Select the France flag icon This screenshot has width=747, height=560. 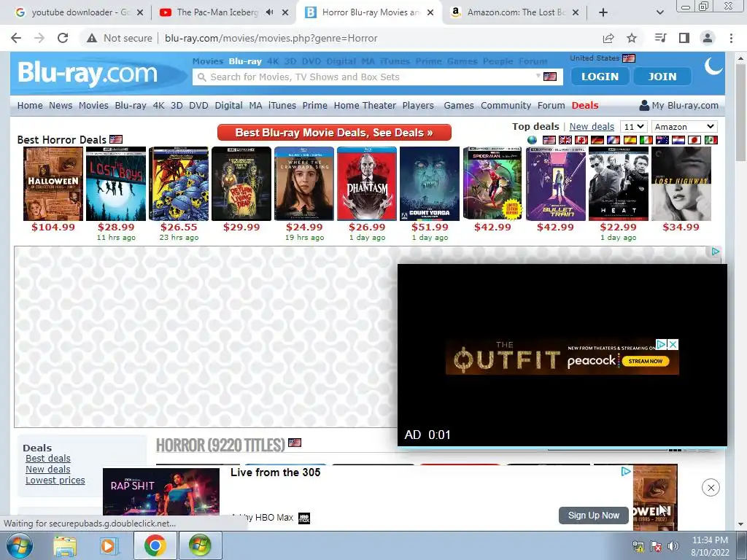click(614, 140)
